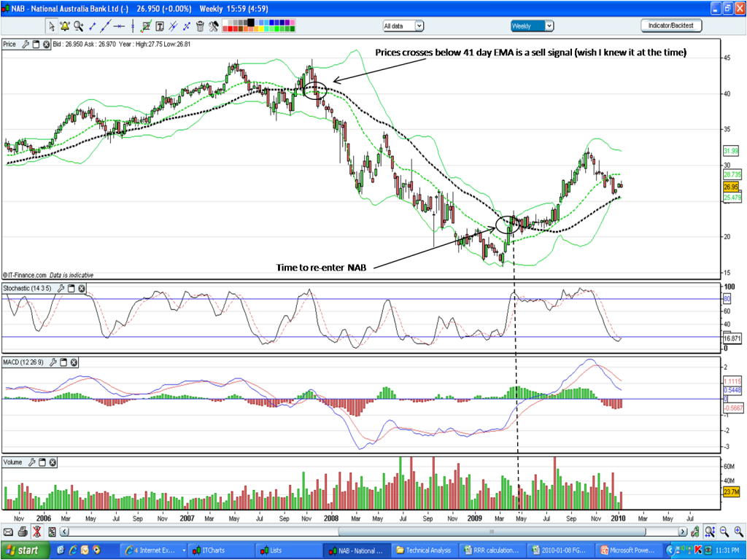The width and height of the screenshot is (747, 560).
Task: Activate the magnifier zoom tool in toolbar
Action: [78, 26]
